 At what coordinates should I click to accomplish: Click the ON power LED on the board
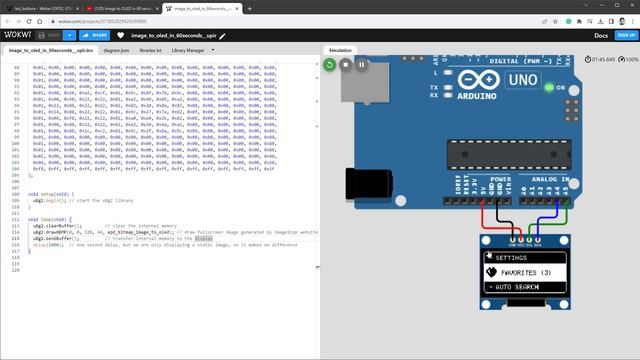[x=549, y=87]
